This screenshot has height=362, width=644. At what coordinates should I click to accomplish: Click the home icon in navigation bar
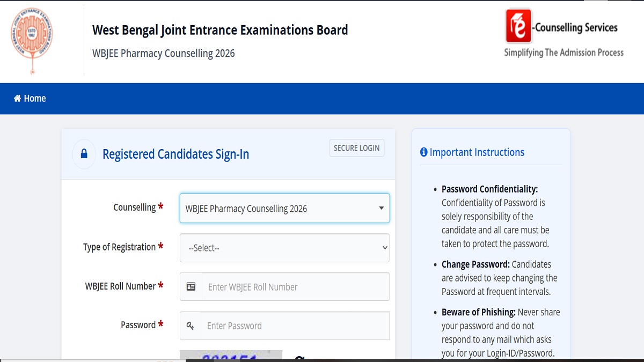pos(17,98)
